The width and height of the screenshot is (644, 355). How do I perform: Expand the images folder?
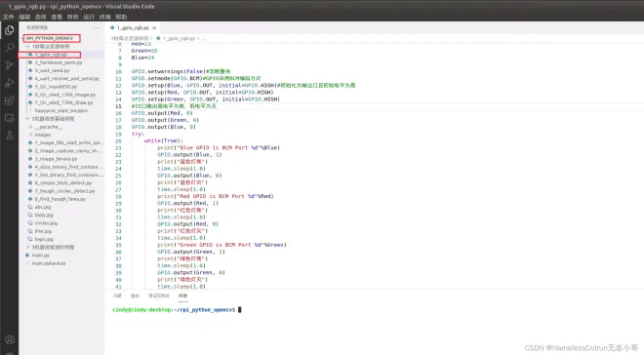[42, 135]
